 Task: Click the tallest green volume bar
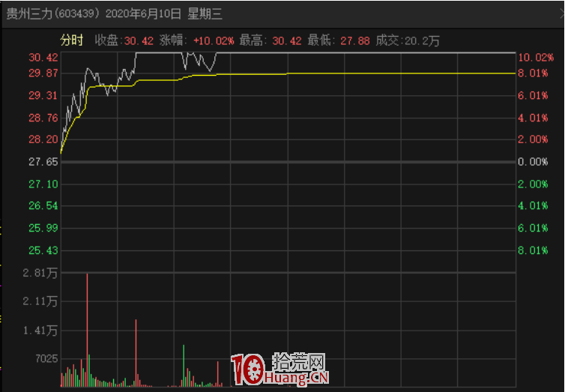click(x=184, y=366)
